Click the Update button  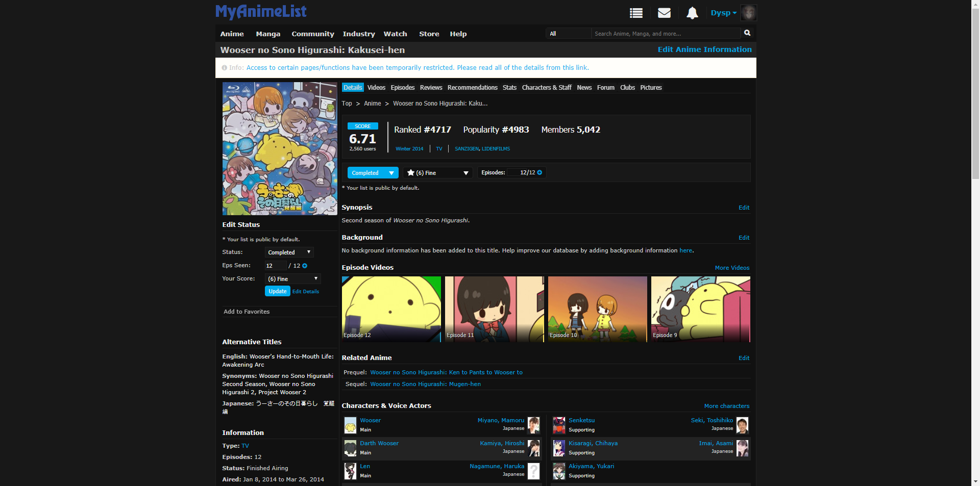pyautogui.click(x=278, y=291)
